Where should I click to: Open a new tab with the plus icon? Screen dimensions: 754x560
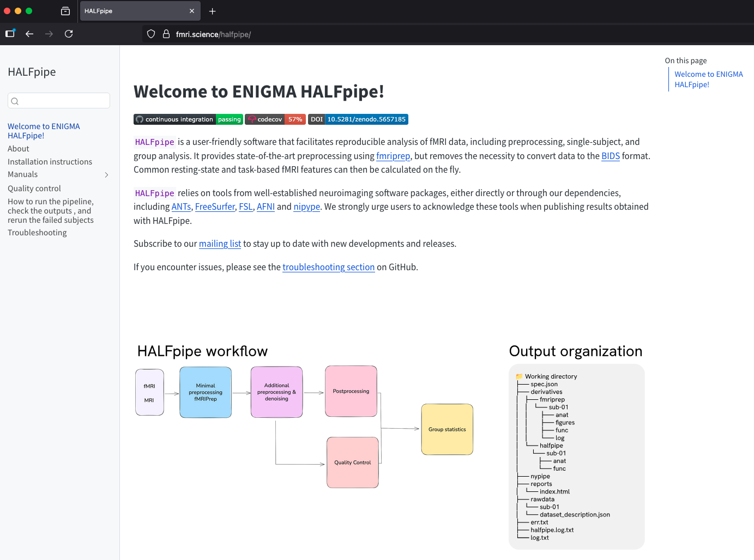click(x=213, y=11)
